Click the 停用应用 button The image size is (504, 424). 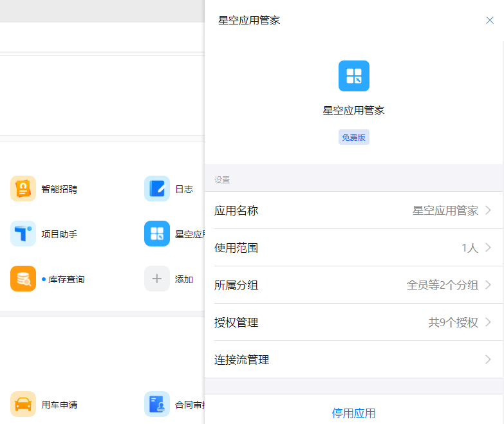[x=353, y=413]
